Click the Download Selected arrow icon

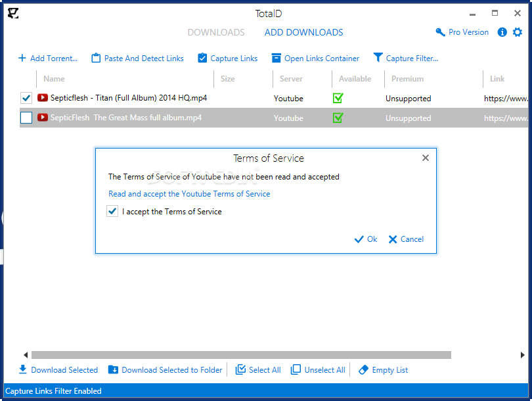tap(23, 369)
